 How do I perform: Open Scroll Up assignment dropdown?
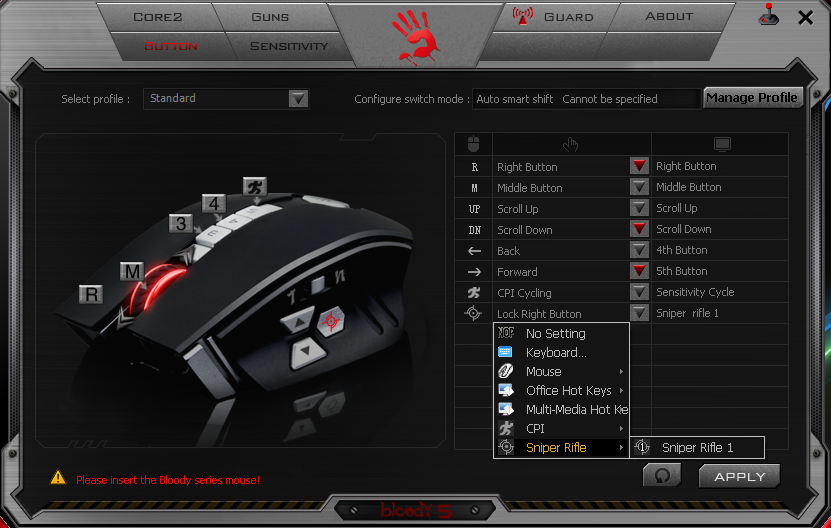click(x=639, y=208)
